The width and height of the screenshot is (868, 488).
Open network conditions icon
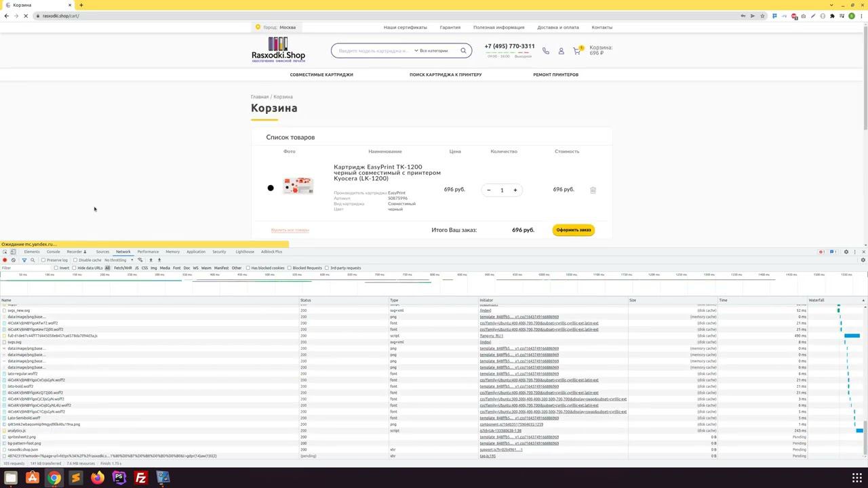(x=140, y=260)
